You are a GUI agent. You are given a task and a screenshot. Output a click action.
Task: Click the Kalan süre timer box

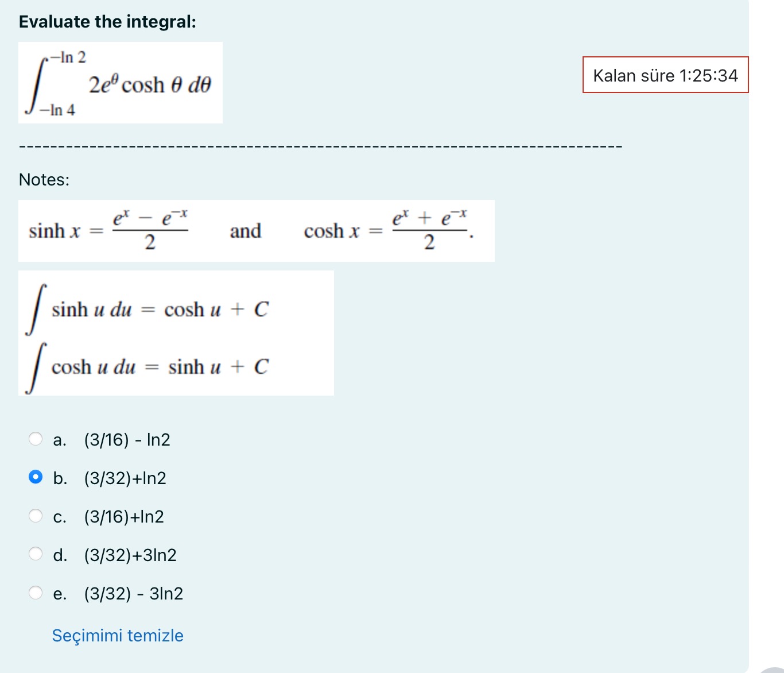pos(665,75)
